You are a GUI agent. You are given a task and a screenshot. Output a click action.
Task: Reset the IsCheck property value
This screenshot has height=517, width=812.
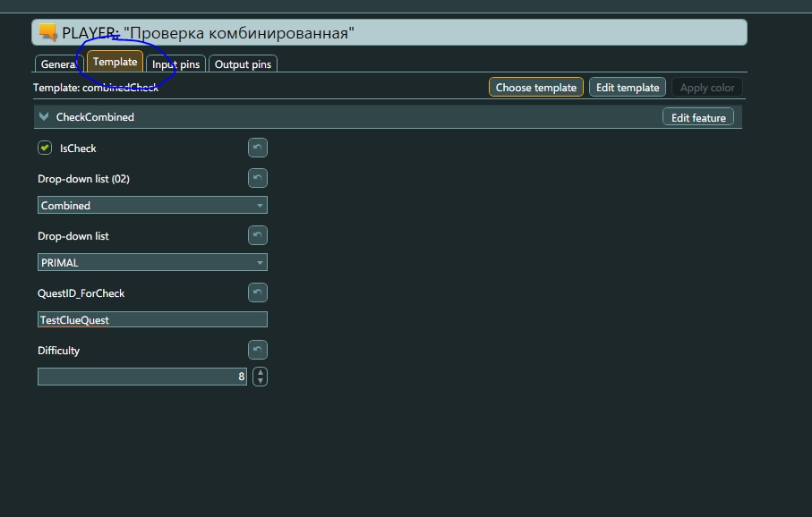pyautogui.click(x=257, y=148)
